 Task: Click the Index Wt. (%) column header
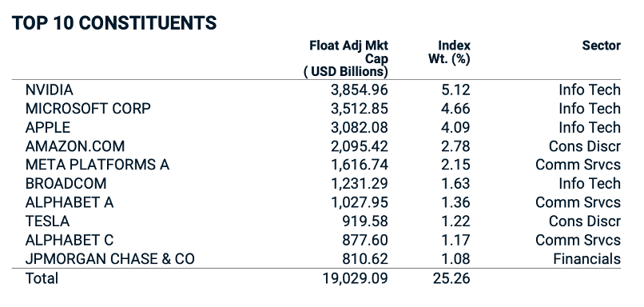pos(449,52)
